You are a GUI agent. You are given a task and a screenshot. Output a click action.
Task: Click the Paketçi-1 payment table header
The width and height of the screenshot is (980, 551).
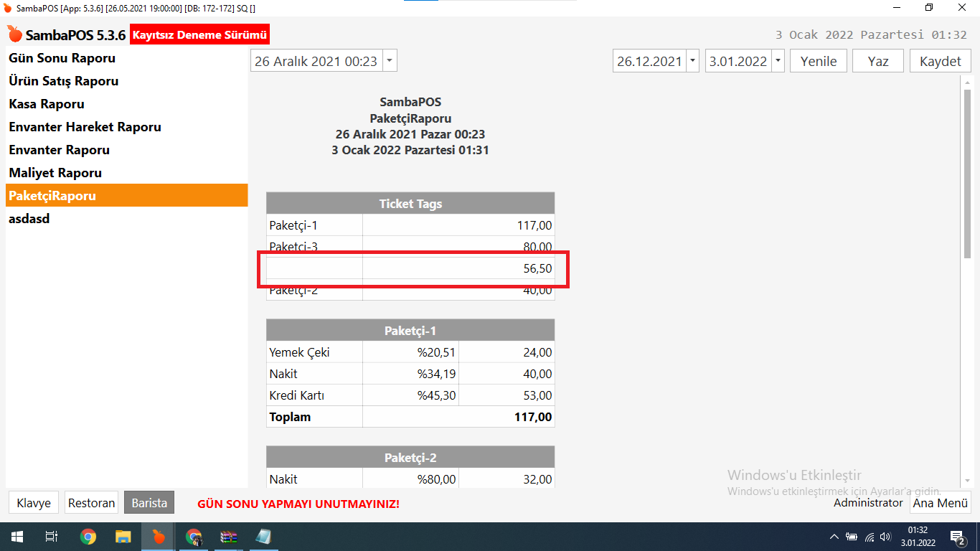pos(410,331)
